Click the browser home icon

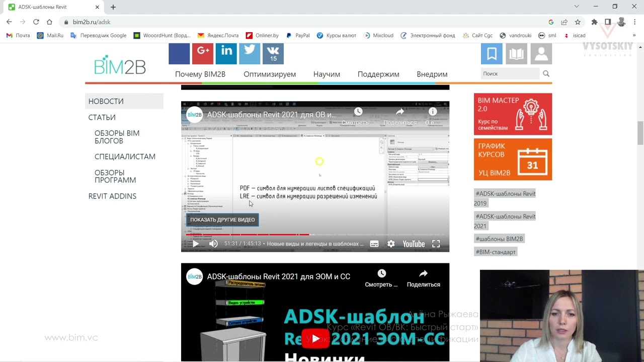pos(49,22)
